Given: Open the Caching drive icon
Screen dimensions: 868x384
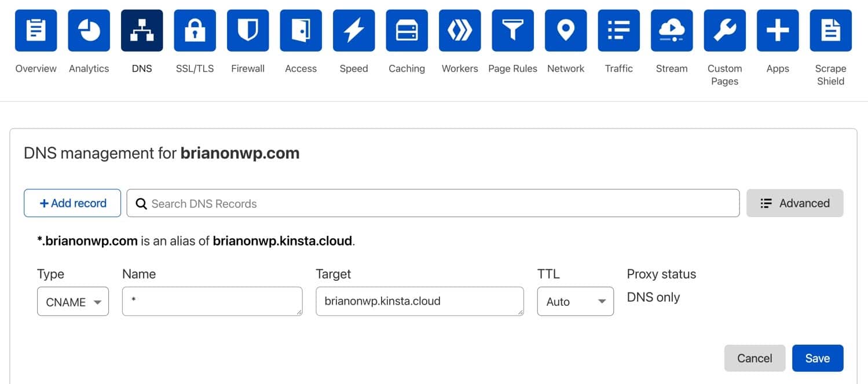Looking at the screenshot, I should click(x=406, y=31).
